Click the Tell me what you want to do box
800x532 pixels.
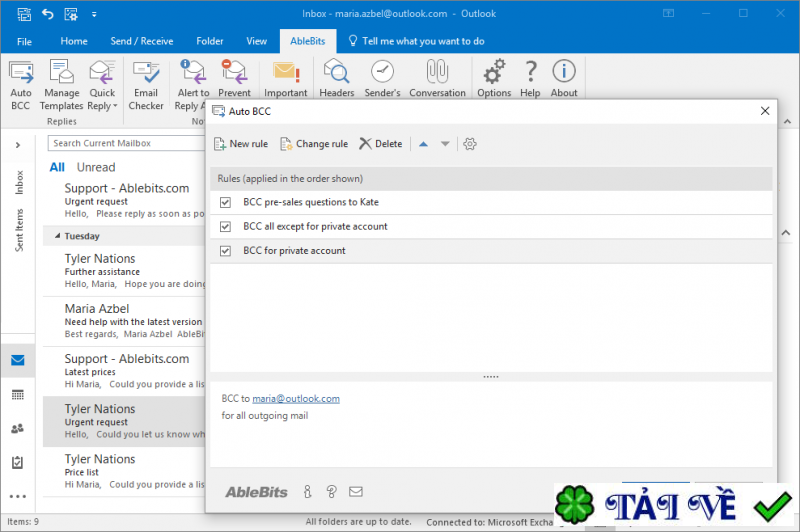(x=423, y=41)
